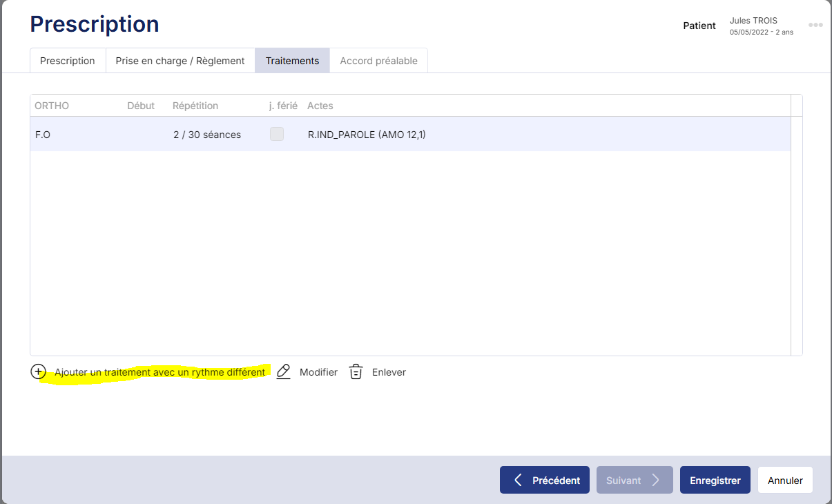Click the Suivant button
This screenshot has height=504, width=832.
(x=634, y=481)
